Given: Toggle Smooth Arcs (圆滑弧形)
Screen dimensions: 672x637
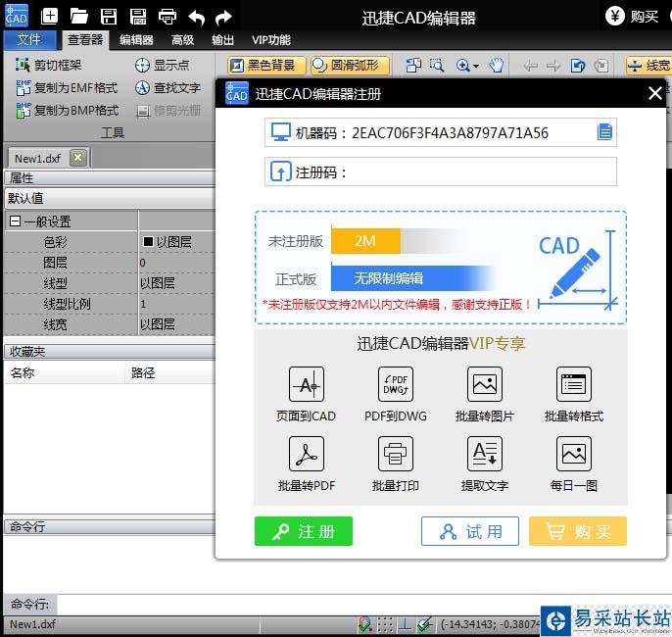Looking at the screenshot, I should point(350,66).
